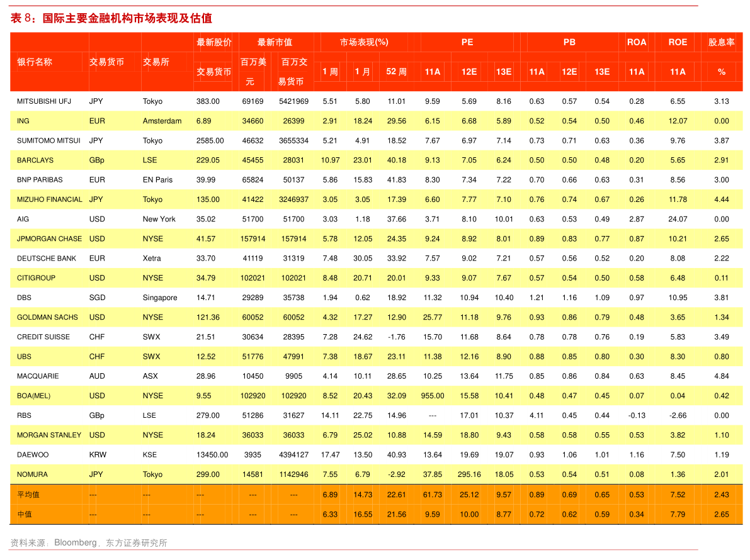Click the 'Amsterdam' exchange cell
750x560 pixels.
click(x=162, y=121)
